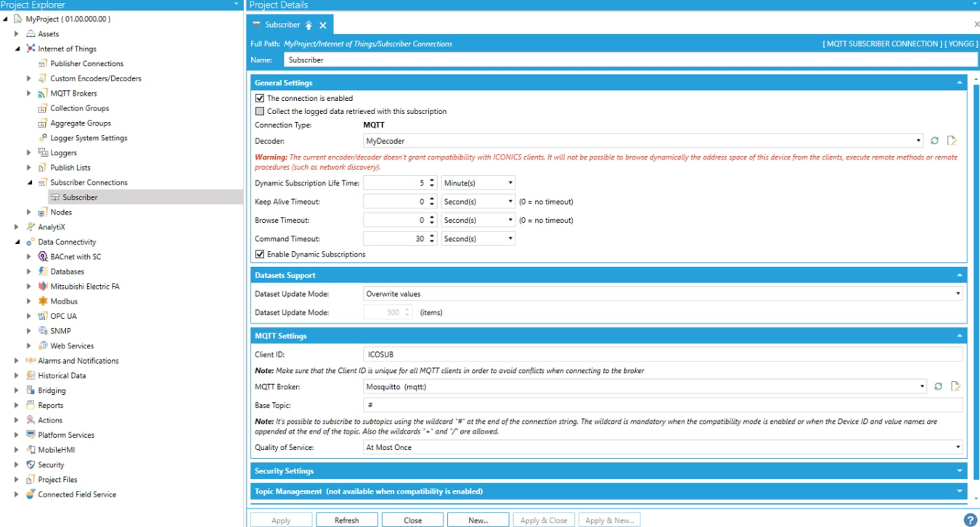Screen dimensions: 980x527
Task: Click the AnalytiX icon
Action: (x=30, y=227)
